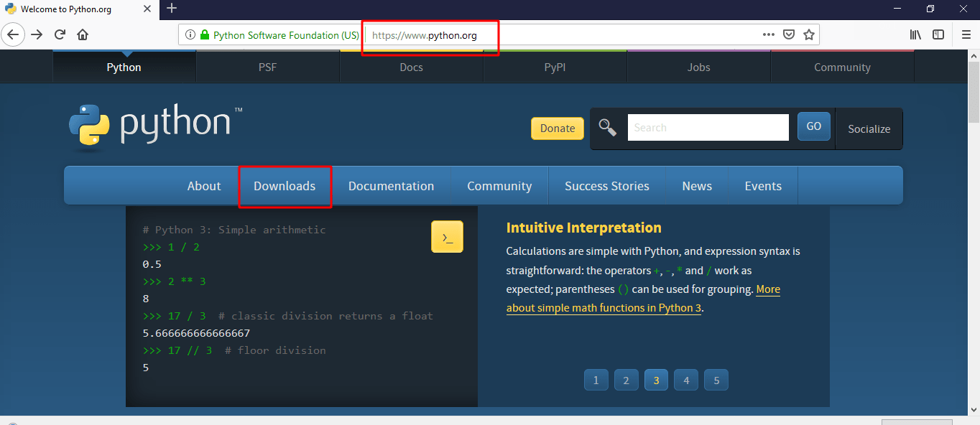Toggle the sidebar panels icon
The width and height of the screenshot is (980, 425).
tap(938, 34)
